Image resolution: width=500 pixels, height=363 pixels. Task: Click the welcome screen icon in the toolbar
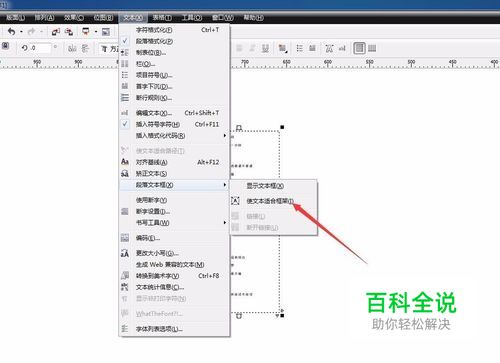coord(106,32)
